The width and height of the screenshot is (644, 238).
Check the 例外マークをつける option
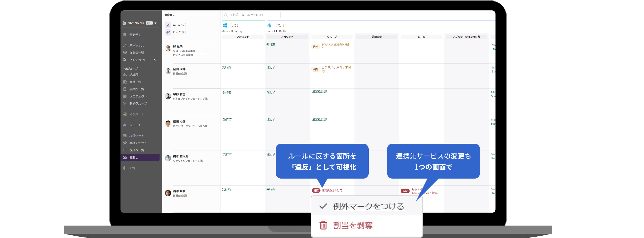click(x=368, y=207)
